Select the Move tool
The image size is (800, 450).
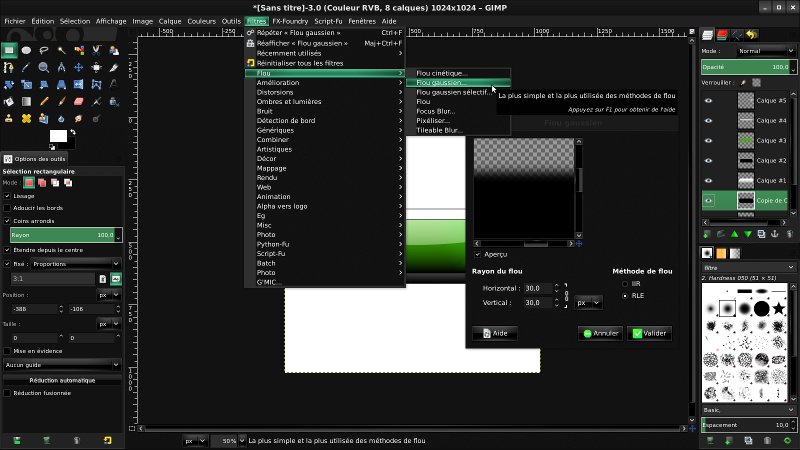(x=79, y=67)
